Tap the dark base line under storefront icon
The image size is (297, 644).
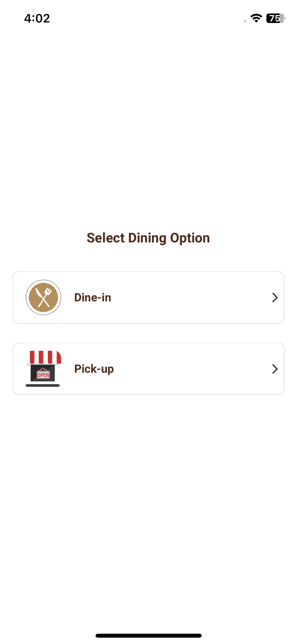[43, 385]
